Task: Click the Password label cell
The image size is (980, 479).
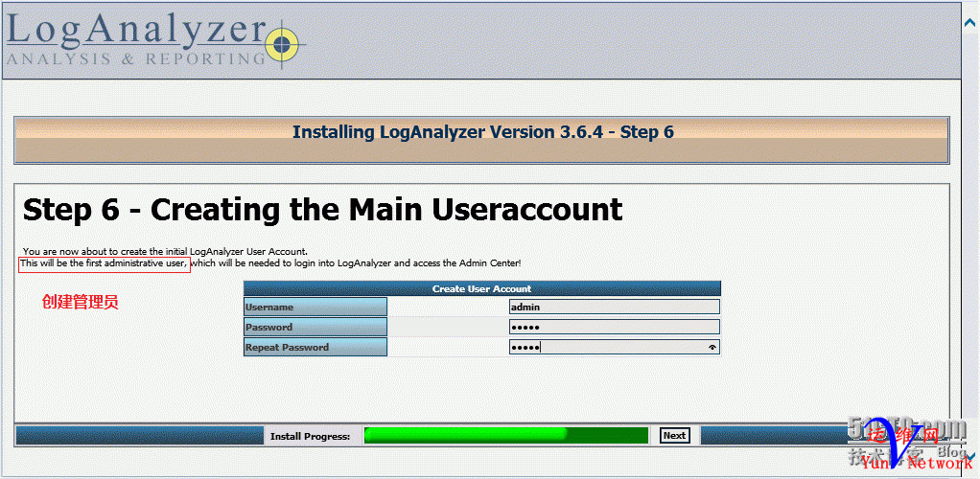Action: (x=315, y=328)
